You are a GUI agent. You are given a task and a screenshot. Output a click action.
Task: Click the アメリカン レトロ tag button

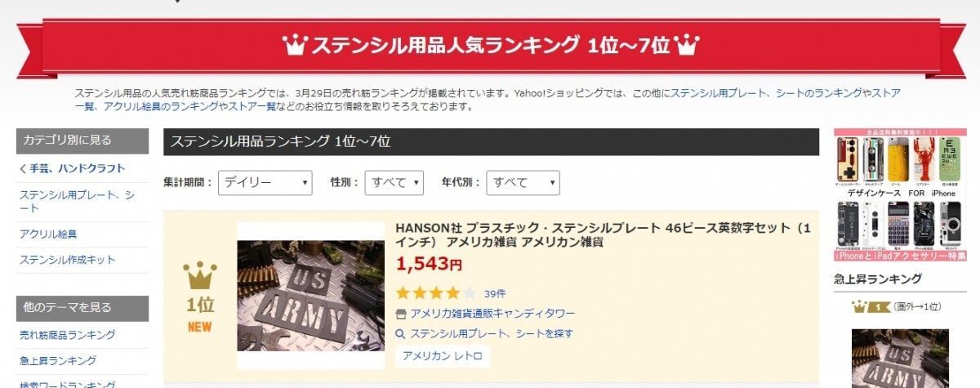(x=443, y=356)
